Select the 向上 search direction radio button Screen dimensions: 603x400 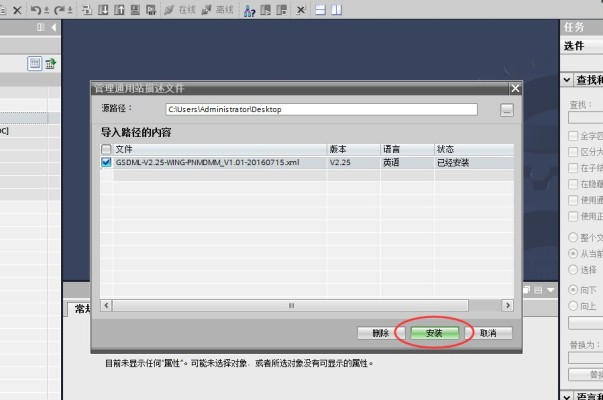click(573, 305)
